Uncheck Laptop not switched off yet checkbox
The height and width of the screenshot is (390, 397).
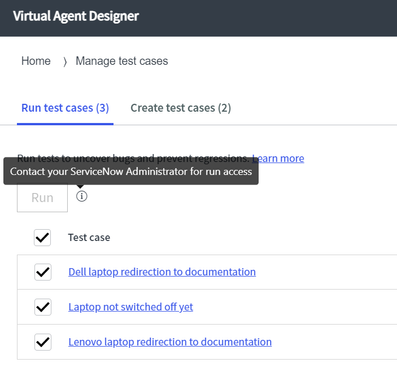point(43,307)
